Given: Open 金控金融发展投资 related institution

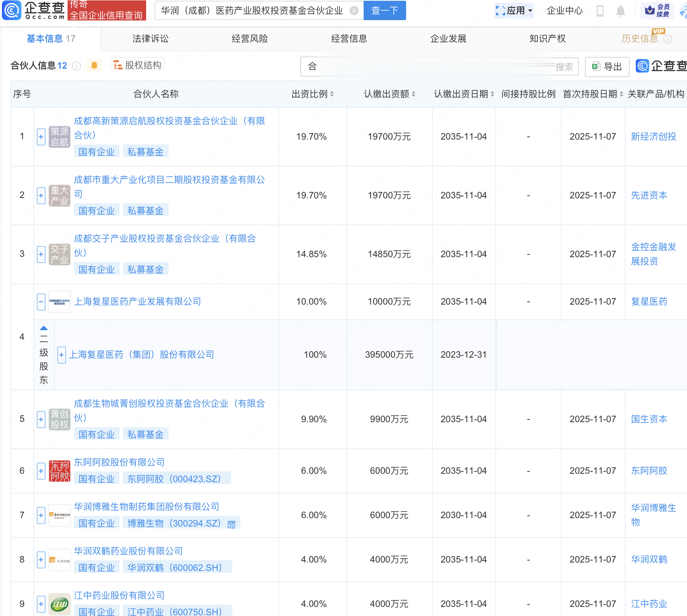Looking at the screenshot, I should (x=654, y=254).
